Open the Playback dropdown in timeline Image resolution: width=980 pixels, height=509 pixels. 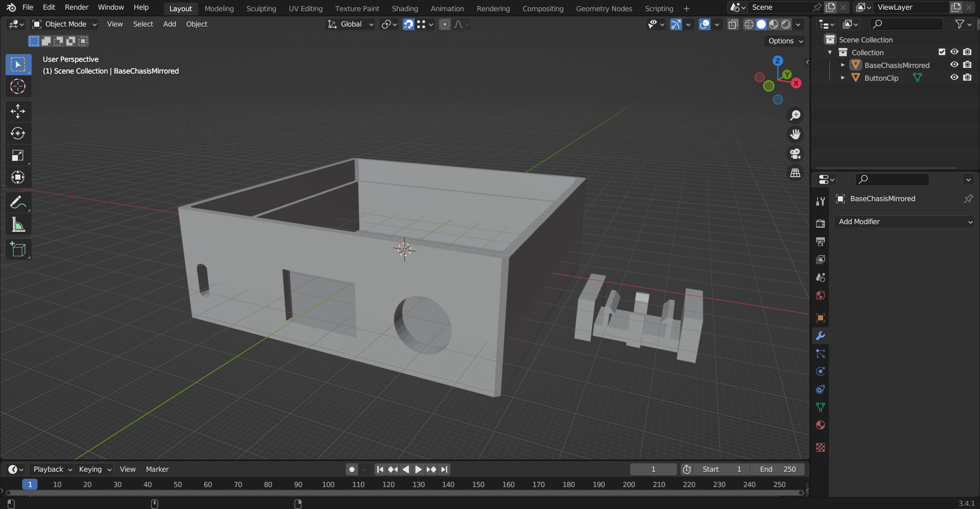tap(52, 469)
